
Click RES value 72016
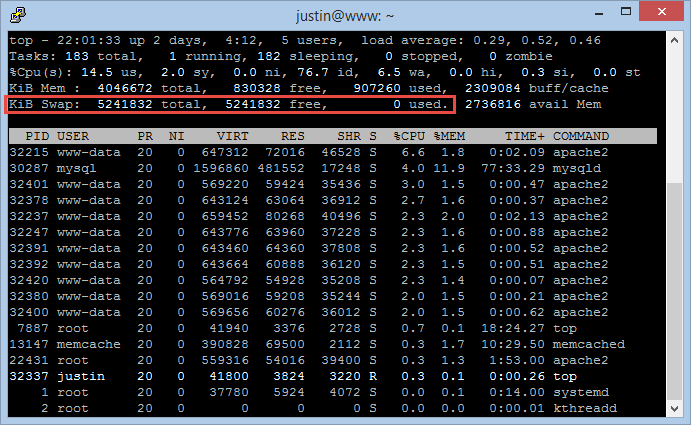(285, 153)
